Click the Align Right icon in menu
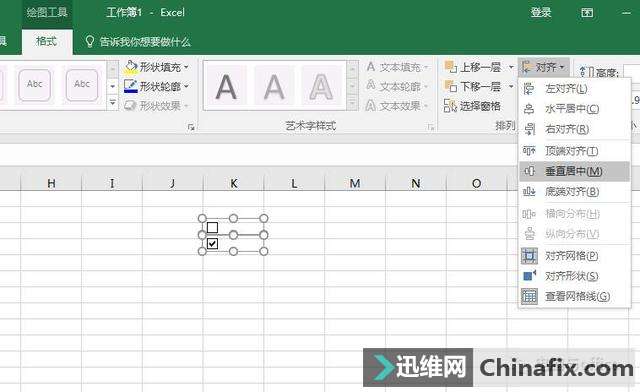 click(529, 129)
